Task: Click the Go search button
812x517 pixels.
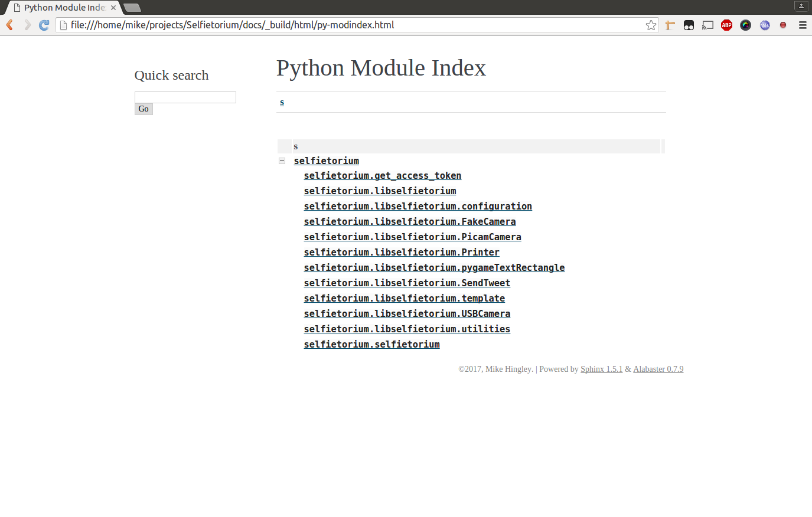Action: point(144,109)
